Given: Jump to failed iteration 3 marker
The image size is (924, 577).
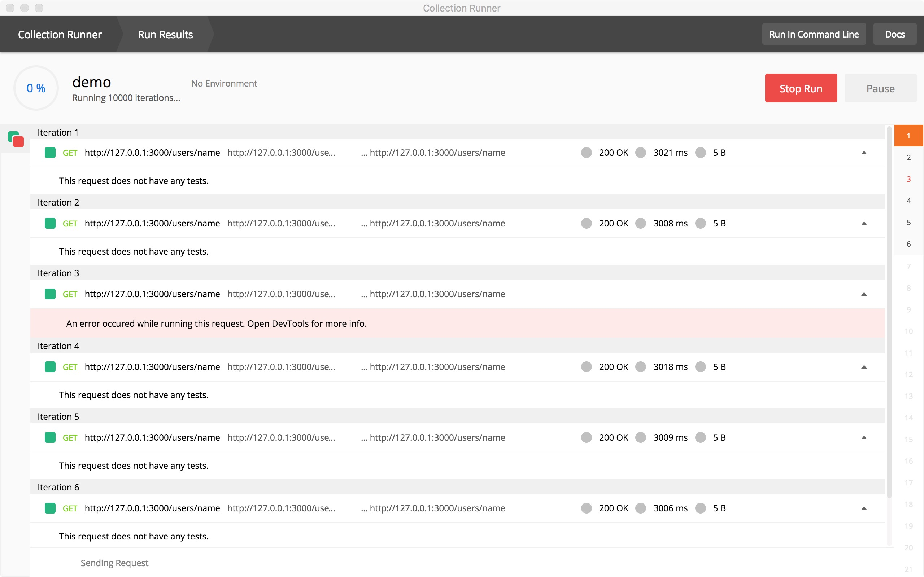Looking at the screenshot, I should (x=908, y=179).
